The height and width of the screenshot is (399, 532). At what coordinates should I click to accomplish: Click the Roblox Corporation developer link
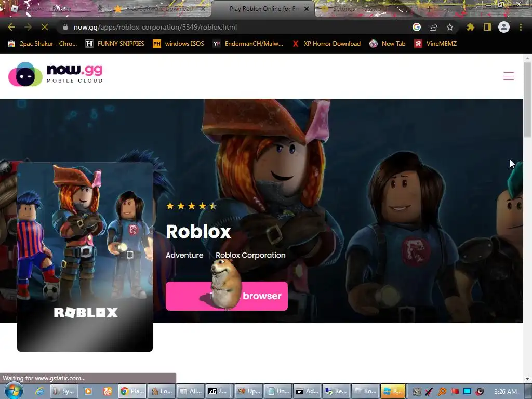click(250, 255)
